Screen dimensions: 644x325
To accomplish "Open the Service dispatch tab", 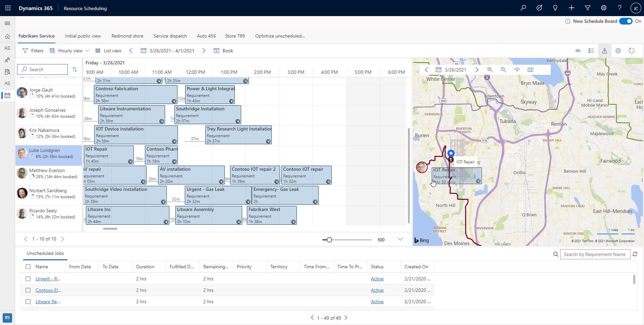I will pyautogui.click(x=170, y=36).
